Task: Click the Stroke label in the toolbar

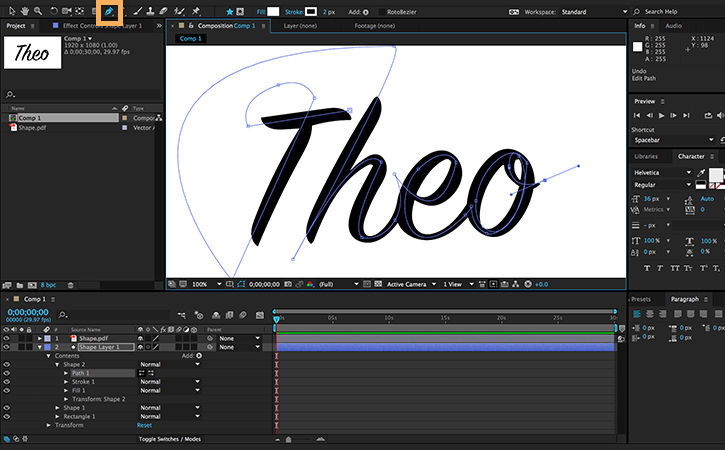Action: point(294,12)
